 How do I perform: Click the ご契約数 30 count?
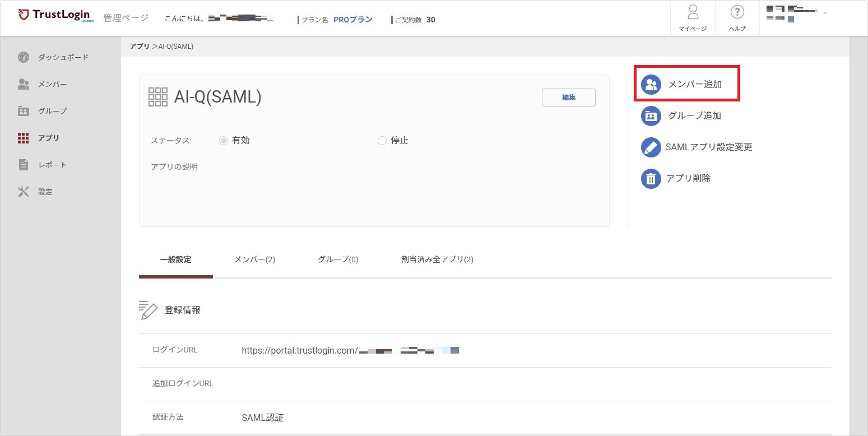(x=415, y=20)
